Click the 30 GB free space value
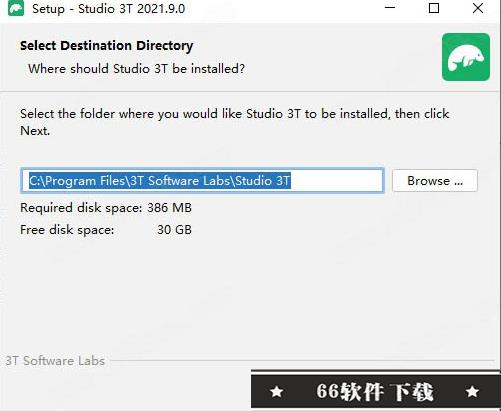501x411 pixels. tap(174, 230)
